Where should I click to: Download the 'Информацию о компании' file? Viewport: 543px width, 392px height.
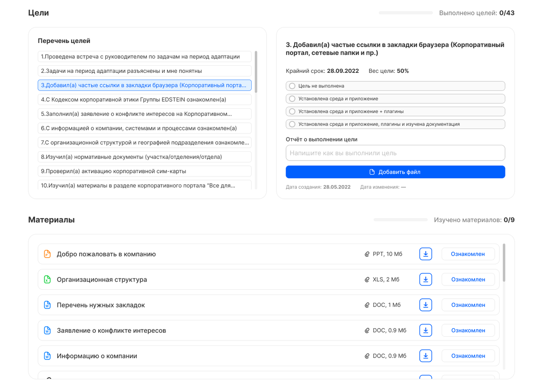click(x=425, y=356)
